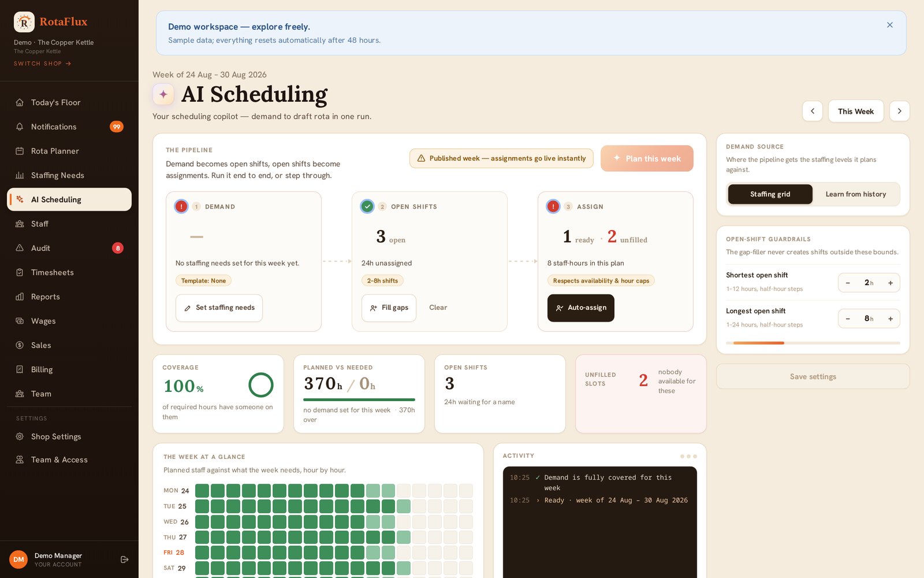
Task: Go to Rota Planner
Action: (x=69, y=151)
